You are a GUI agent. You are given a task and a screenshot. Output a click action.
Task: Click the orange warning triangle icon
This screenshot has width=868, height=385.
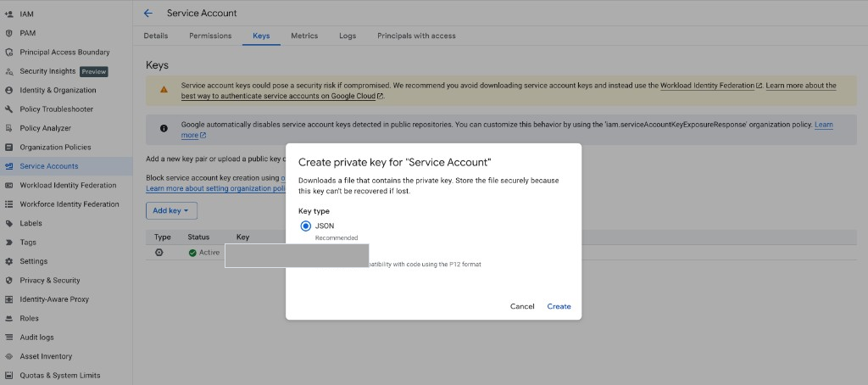[x=164, y=90]
